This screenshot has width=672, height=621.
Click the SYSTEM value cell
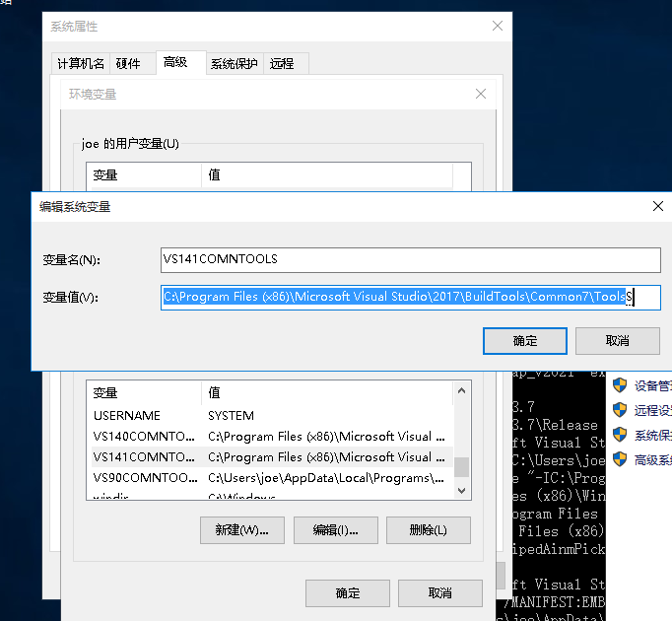pyautogui.click(x=231, y=416)
